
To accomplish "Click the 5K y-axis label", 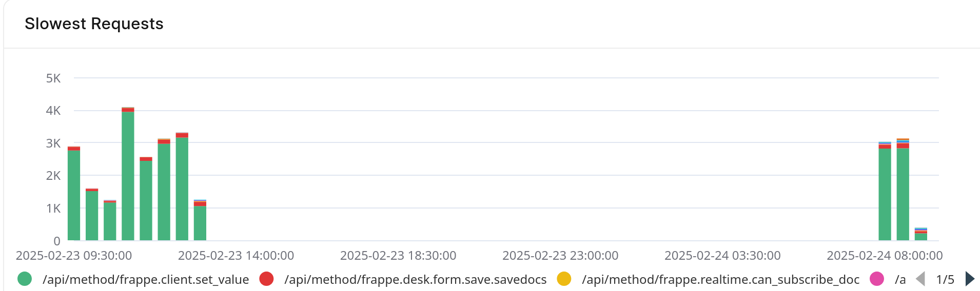I will [53, 78].
